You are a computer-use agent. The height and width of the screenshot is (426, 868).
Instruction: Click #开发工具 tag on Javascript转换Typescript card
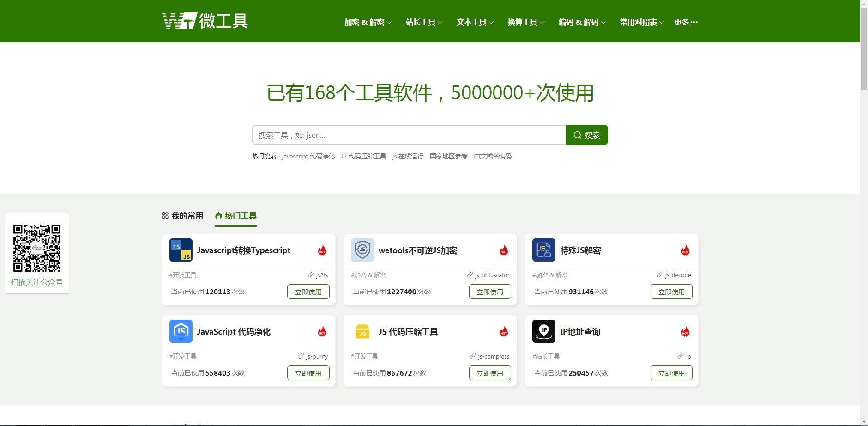(x=183, y=274)
